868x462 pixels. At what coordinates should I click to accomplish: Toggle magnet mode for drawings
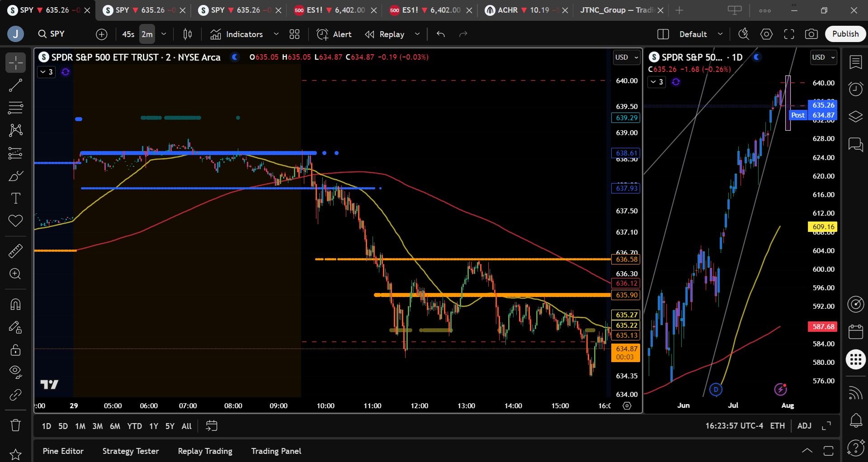coord(15,304)
